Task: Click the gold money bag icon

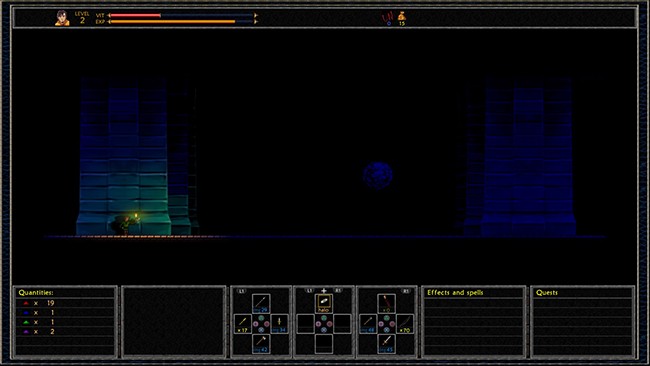Action: point(402,16)
